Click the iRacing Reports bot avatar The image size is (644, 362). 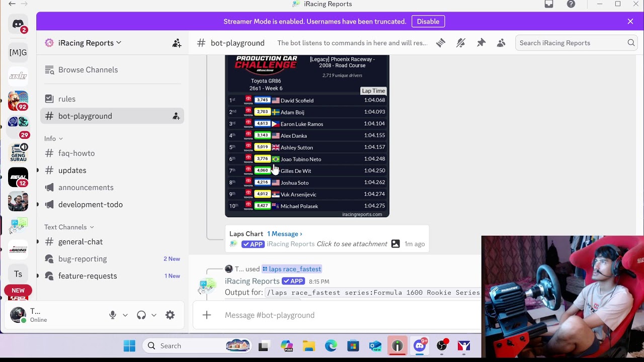coord(207,287)
